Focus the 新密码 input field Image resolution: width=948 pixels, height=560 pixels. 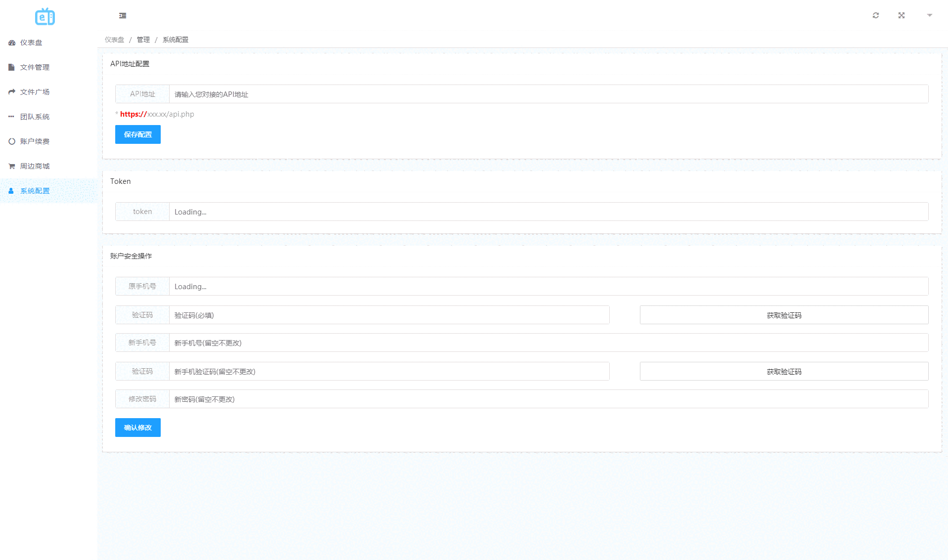click(549, 399)
